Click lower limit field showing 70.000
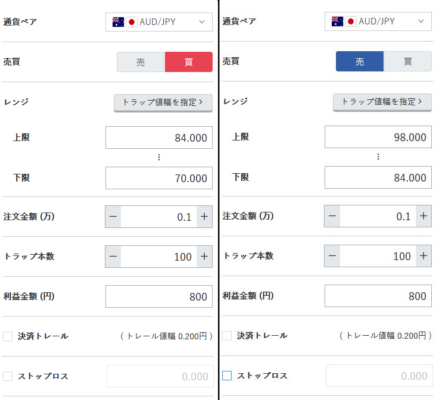The width and height of the screenshot is (436, 400). tap(159, 178)
